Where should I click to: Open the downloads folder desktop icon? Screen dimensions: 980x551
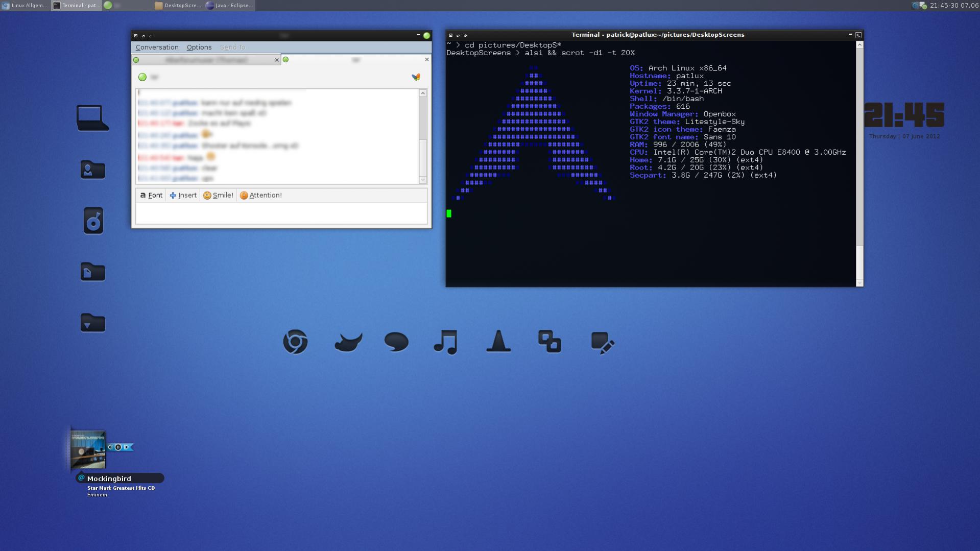coord(93,323)
